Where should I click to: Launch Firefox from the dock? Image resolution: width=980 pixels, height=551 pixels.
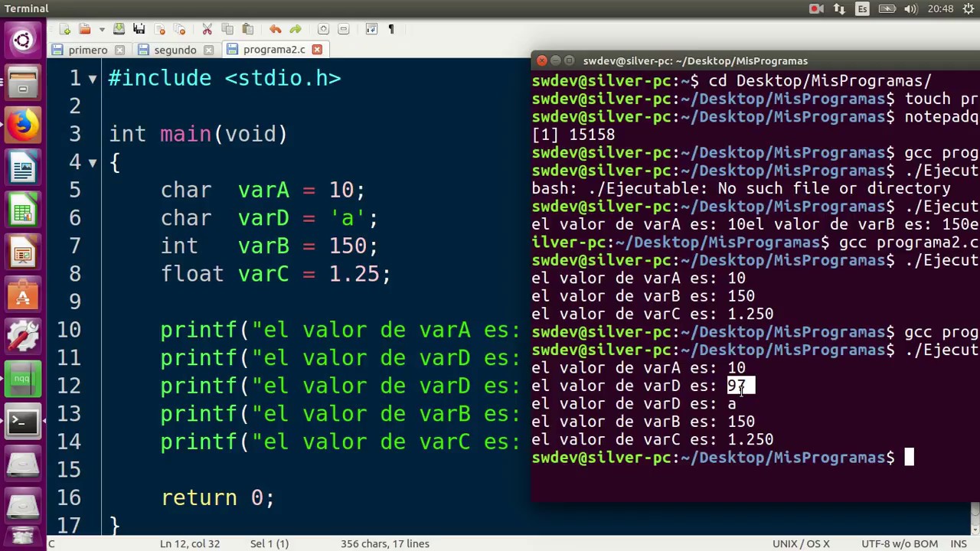[22, 125]
